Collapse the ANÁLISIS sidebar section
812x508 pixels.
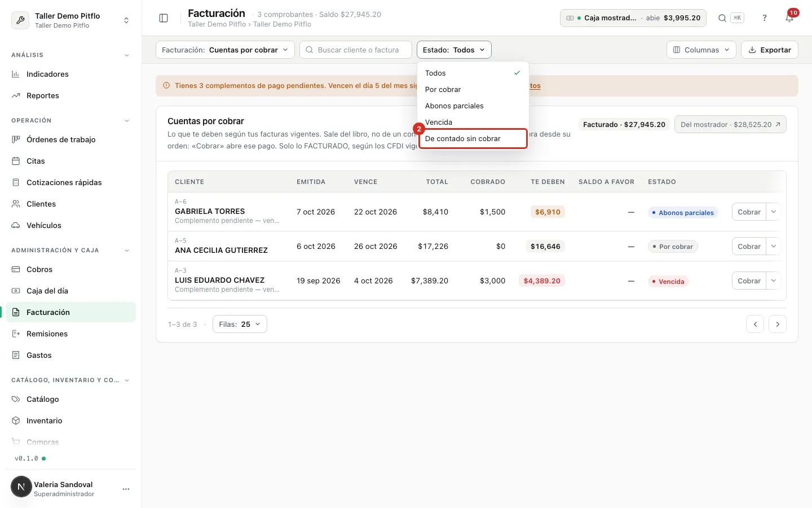126,55
